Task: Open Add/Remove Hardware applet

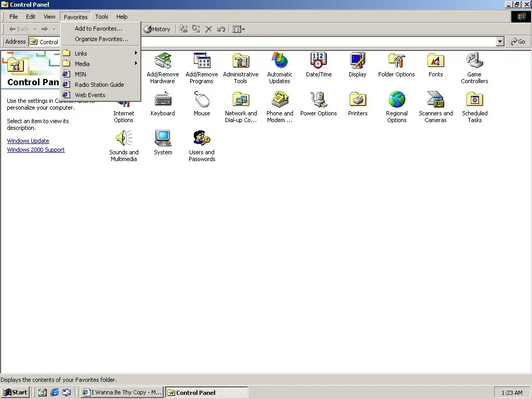Action: point(163,68)
